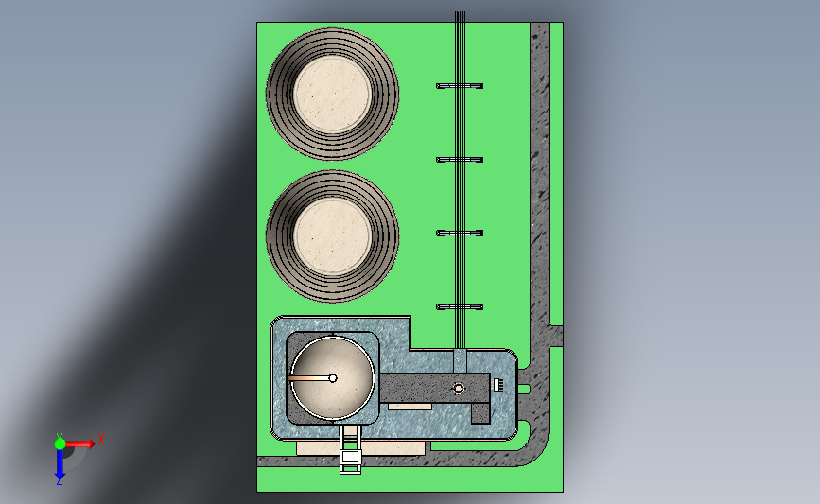Select the domed tank with radial arm
820x504 pixels.
333,378
